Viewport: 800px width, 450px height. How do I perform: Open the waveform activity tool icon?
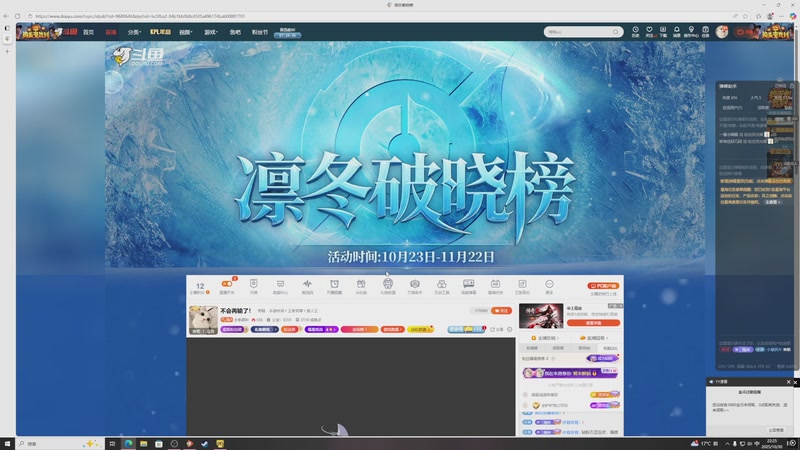(x=307, y=284)
